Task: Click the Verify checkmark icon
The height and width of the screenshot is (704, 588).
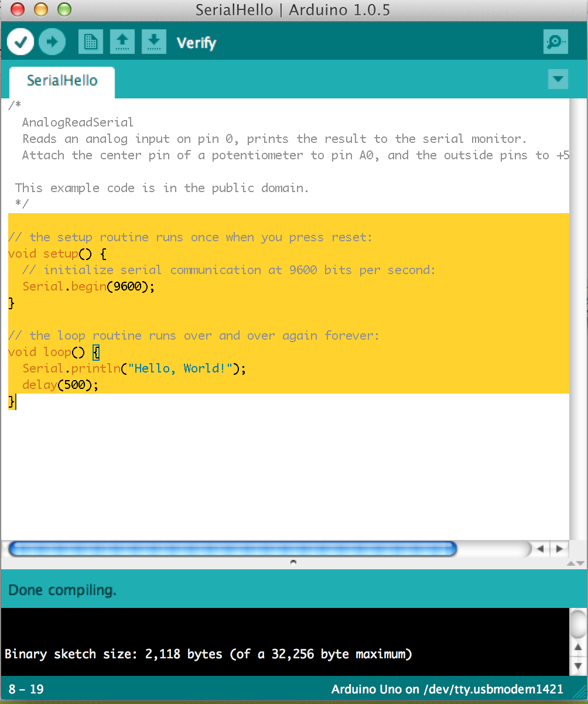Action: coord(19,42)
